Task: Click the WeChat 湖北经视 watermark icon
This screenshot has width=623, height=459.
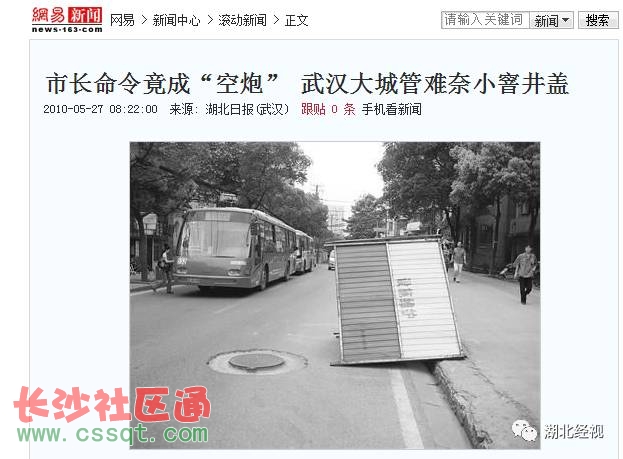Action: [x=524, y=431]
